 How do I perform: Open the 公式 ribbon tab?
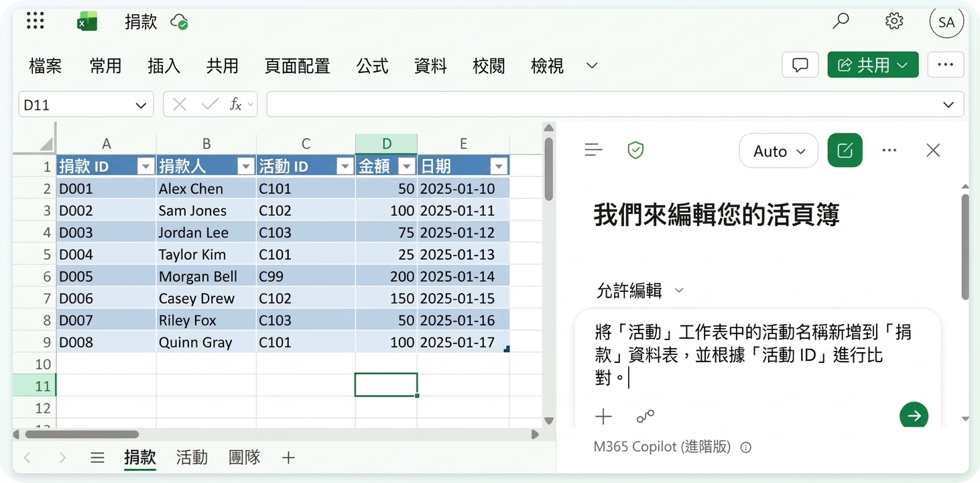coord(372,66)
